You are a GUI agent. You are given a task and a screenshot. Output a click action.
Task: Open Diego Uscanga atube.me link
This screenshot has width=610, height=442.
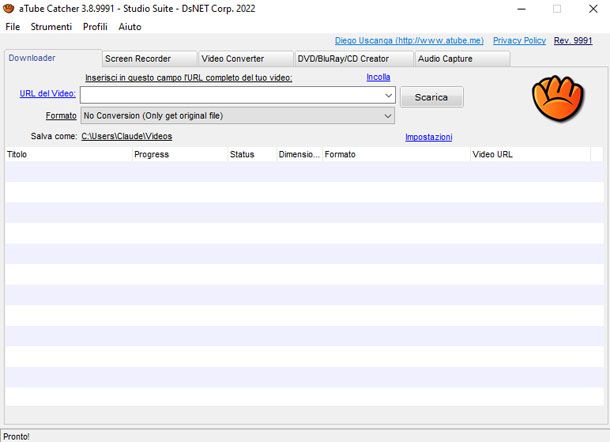[409, 40]
